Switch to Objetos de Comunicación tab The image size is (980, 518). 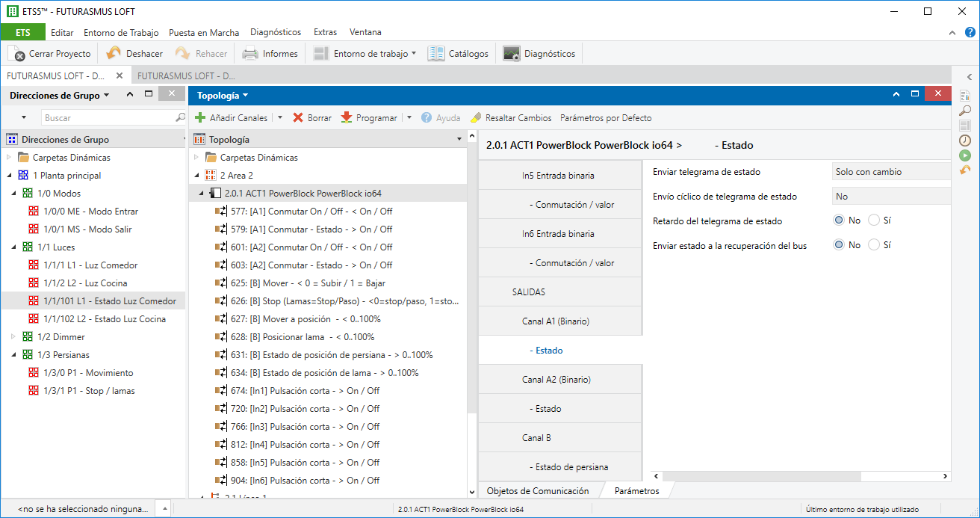(537, 491)
